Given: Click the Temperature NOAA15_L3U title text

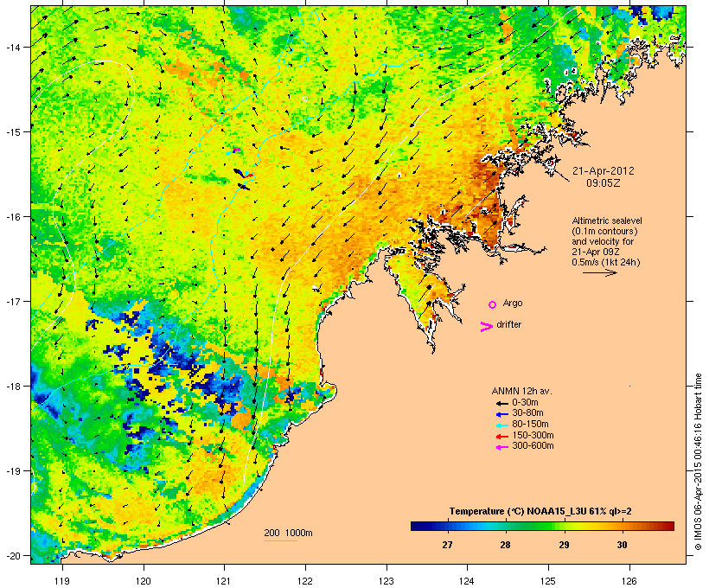Looking at the screenshot, I should click(x=540, y=511).
